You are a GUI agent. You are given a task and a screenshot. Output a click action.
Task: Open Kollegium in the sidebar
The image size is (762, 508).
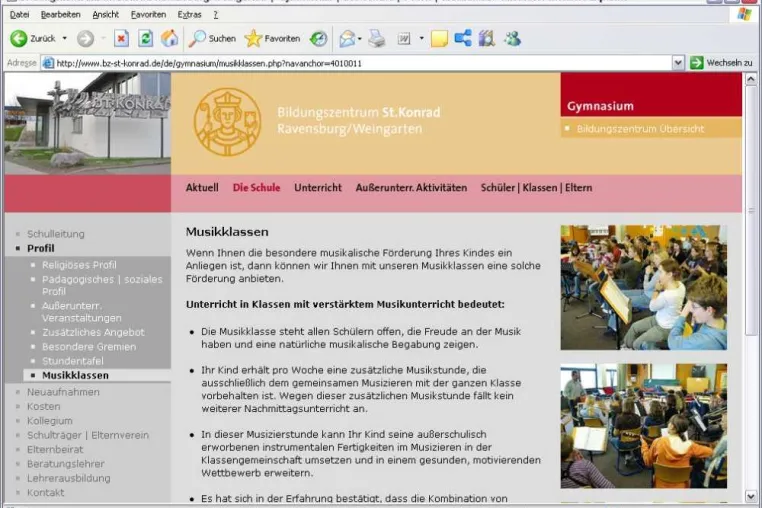coord(50,420)
